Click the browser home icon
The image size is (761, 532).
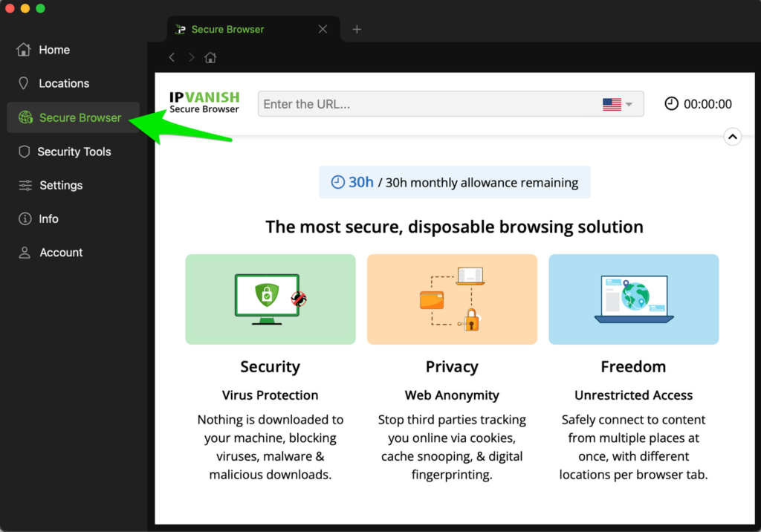210,57
